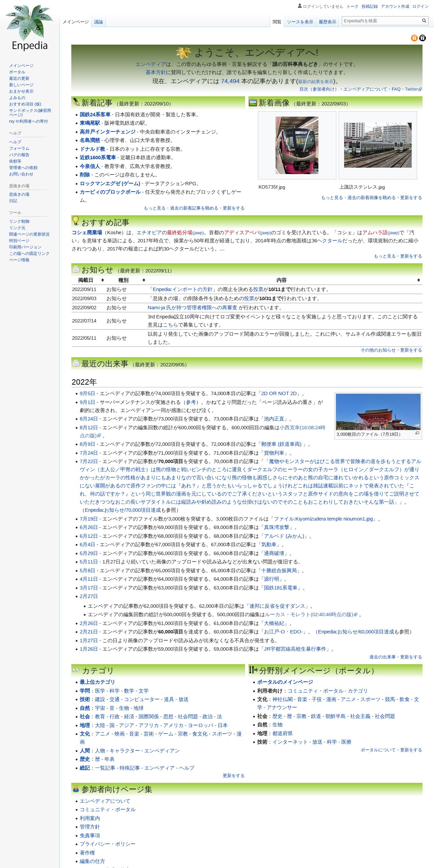Image resolution: width=434 pixels, height=868 pixels.
Task: Click the ログイン link at top right
Action: tap(420, 6)
